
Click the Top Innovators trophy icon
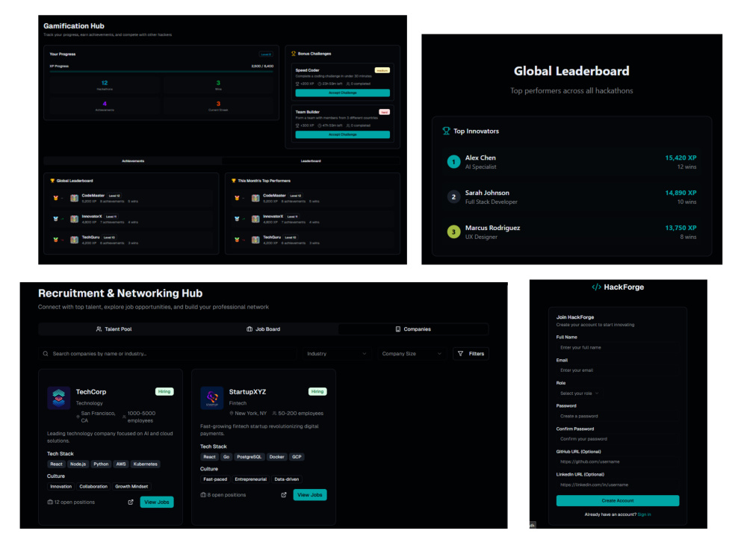click(446, 131)
